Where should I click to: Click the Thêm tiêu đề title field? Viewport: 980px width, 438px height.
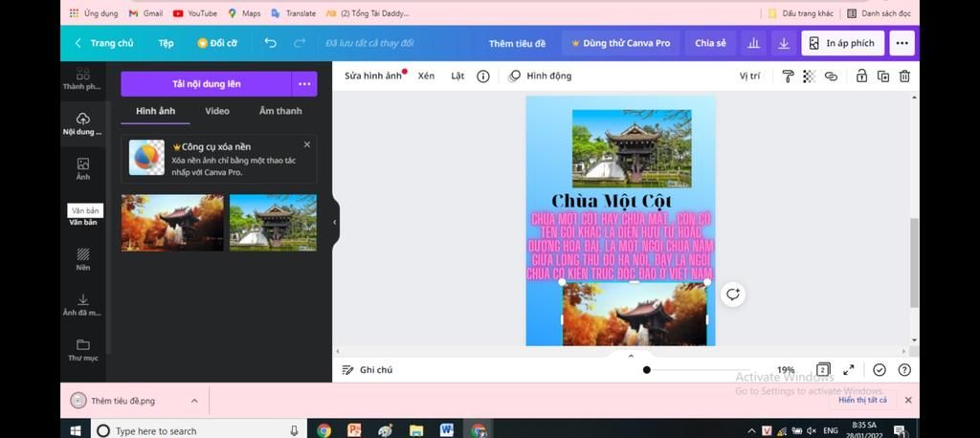coord(517,43)
